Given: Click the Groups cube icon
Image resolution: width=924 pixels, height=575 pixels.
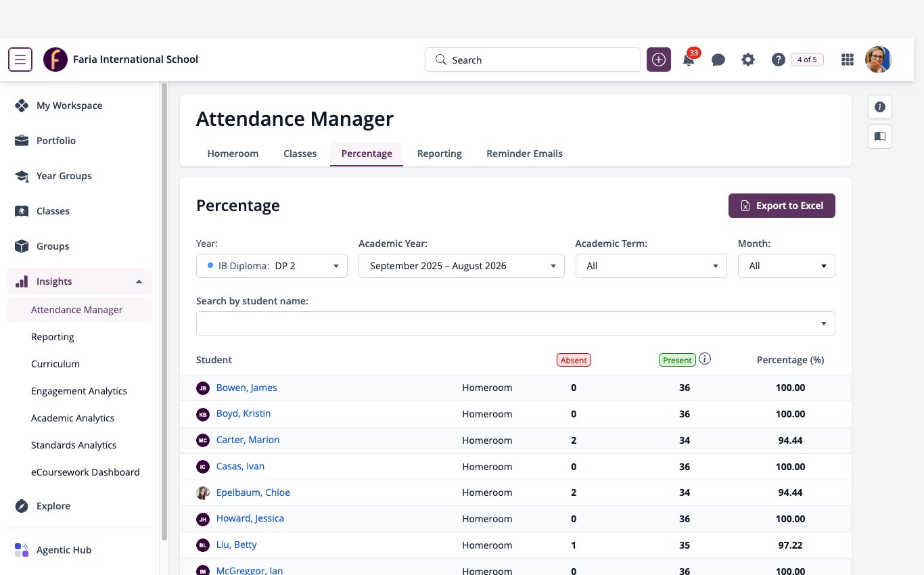Looking at the screenshot, I should tap(22, 246).
